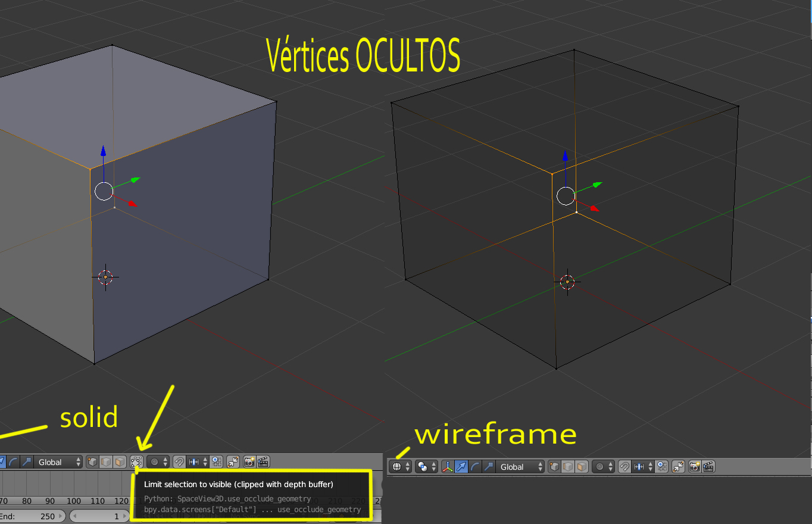Select translate manipulator arrow in wireframe viewport header
Viewport: 812px width, 524px height.
[x=461, y=467]
